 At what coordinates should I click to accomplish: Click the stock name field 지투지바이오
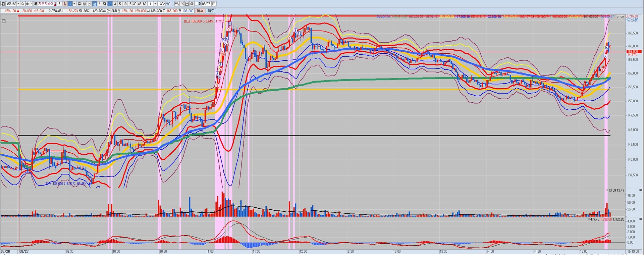tap(47, 4)
